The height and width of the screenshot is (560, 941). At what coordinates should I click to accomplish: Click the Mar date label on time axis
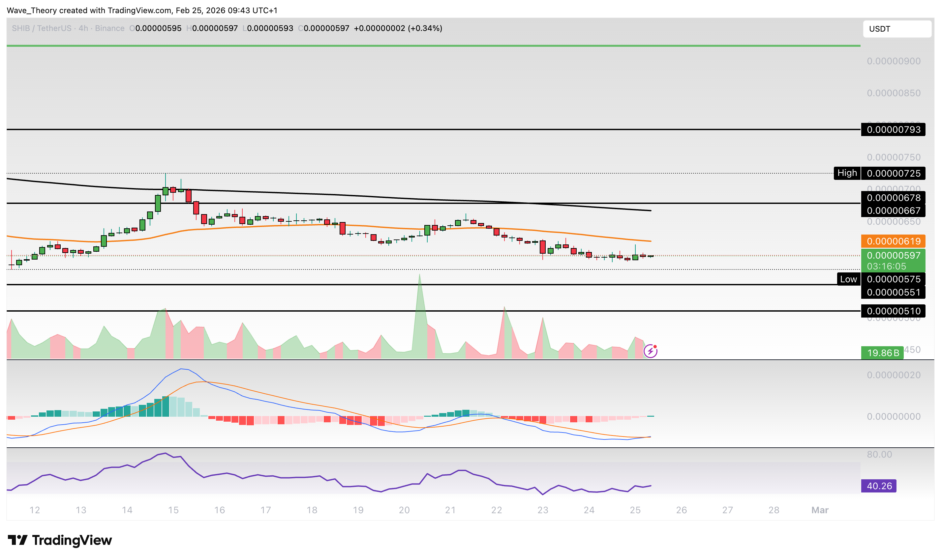(820, 510)
